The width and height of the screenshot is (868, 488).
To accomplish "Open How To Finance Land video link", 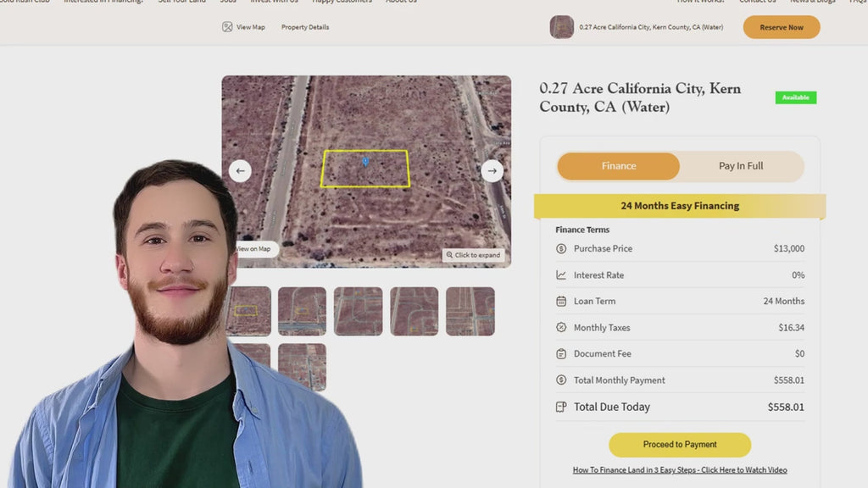I will (x=680, y=470).
